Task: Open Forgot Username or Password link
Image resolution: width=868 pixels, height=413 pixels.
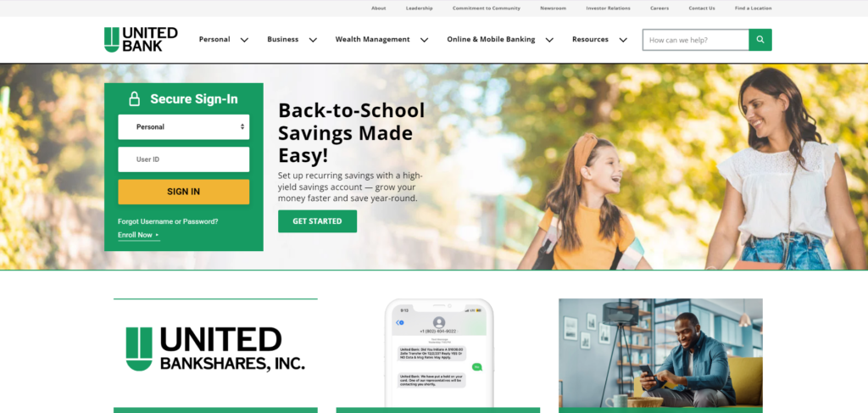Action: coord(168,221)
